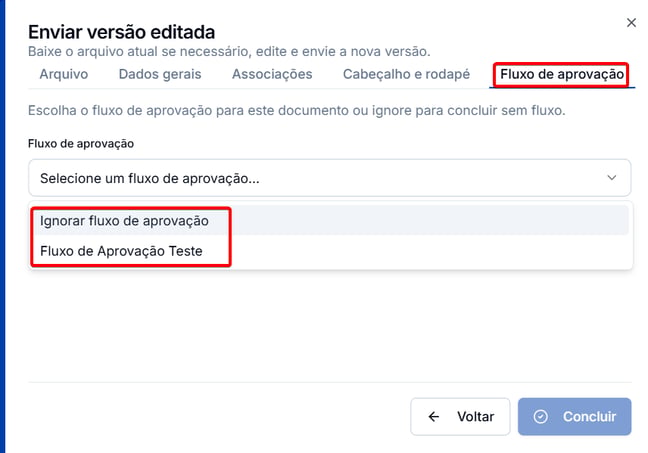
Task: Switch to Cabeçalho e rodapé tab
Action: point(406,74)
